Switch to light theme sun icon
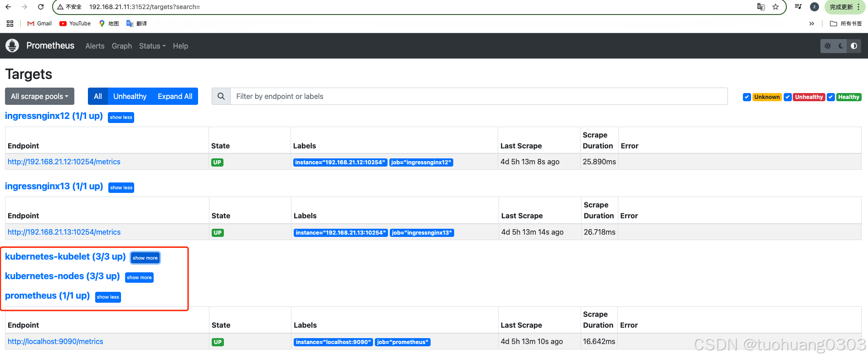 [x=828, y=46]
